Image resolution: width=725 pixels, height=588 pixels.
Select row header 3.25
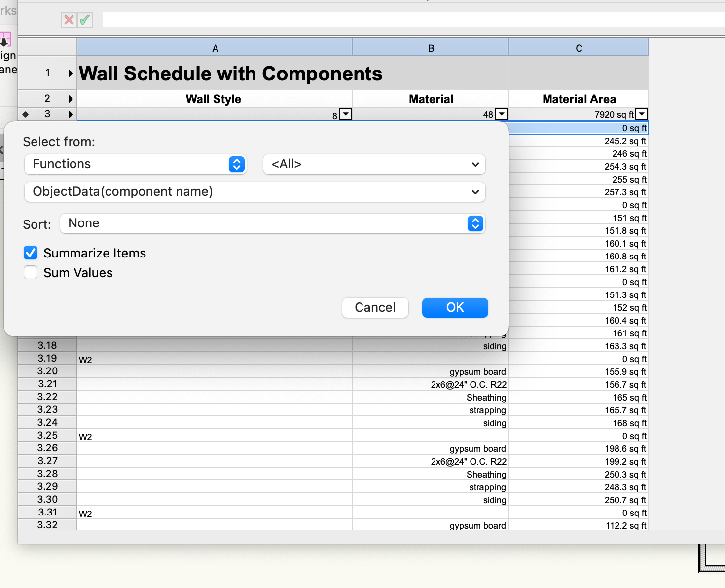coord(47,436)
